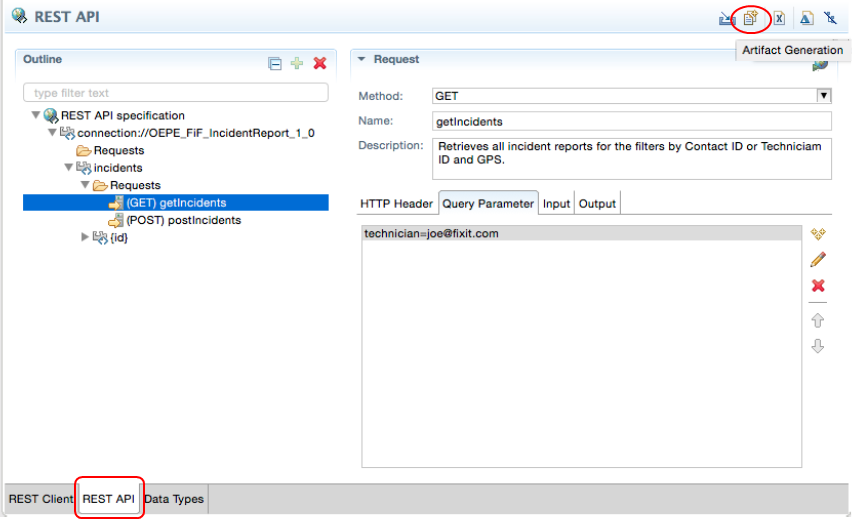This screenshot has height=519, width=853.
Task: Click the Name field containing getIncidents
Action: click(632, 121)
